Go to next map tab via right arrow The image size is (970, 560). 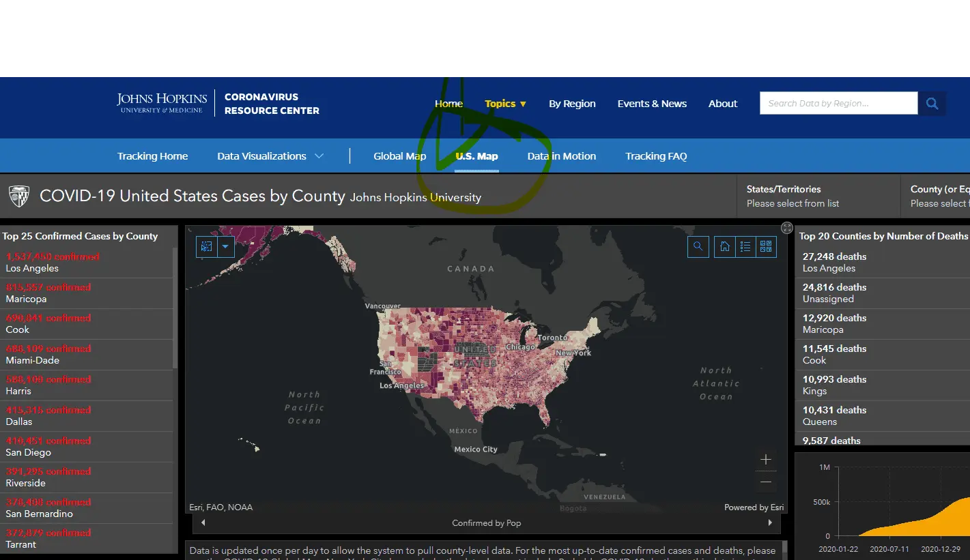click(x=770, y=523)
